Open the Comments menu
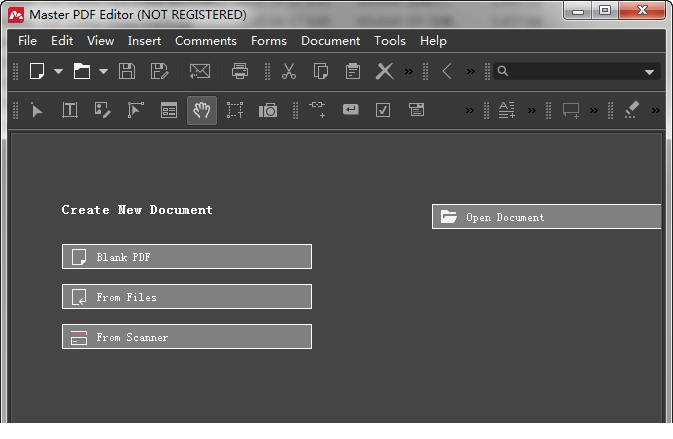The width and height of the screenshot is (673, 439). click(x=206, y=41)
